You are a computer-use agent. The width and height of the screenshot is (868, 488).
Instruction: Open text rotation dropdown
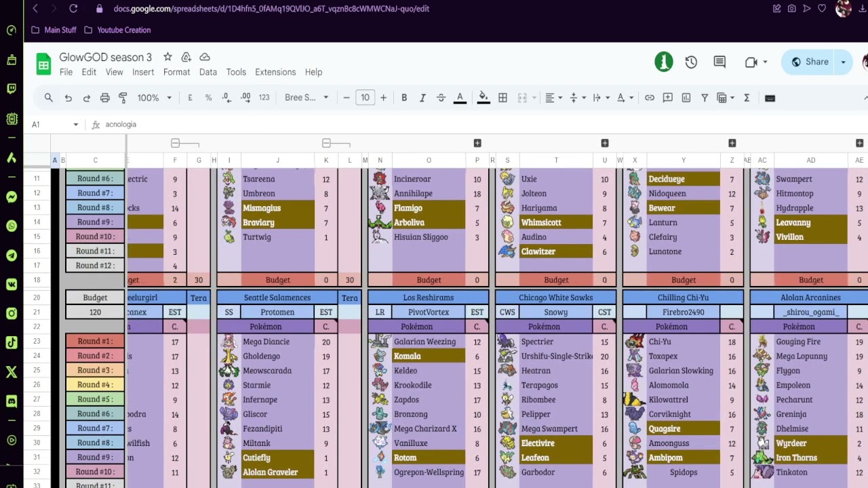[x=625, y=98]
